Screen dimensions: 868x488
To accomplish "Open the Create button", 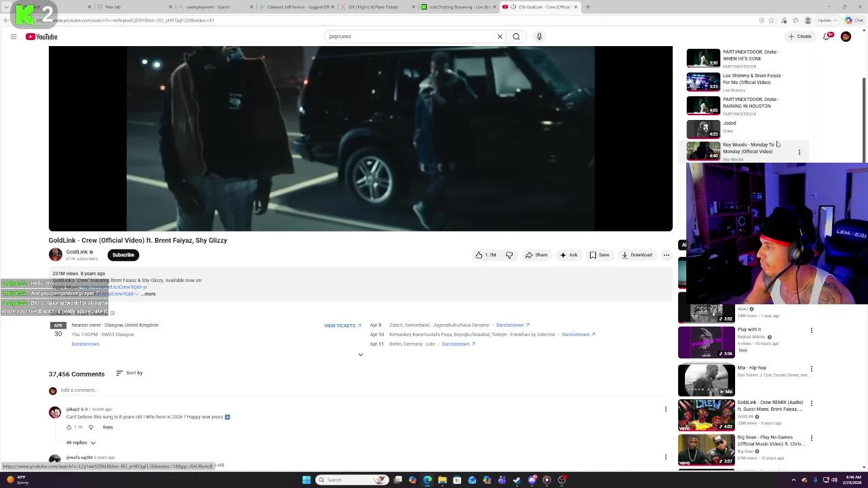I will (x=800, y=37).
